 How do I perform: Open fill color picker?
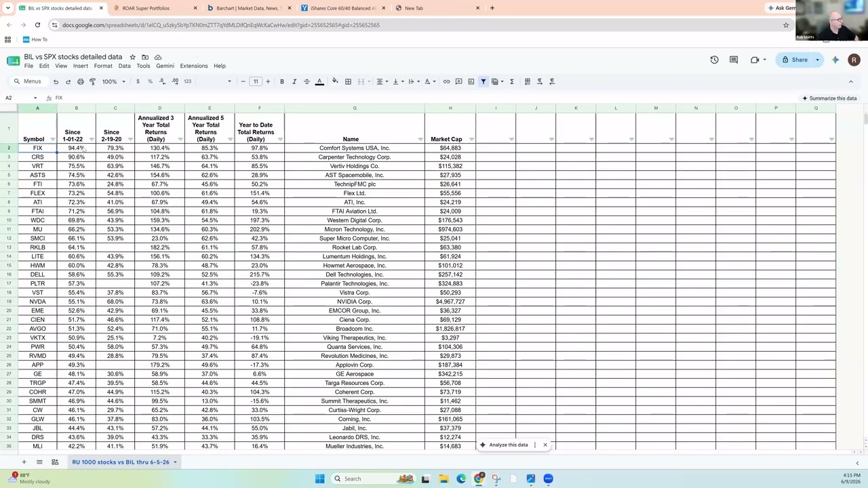click(335, 81)
